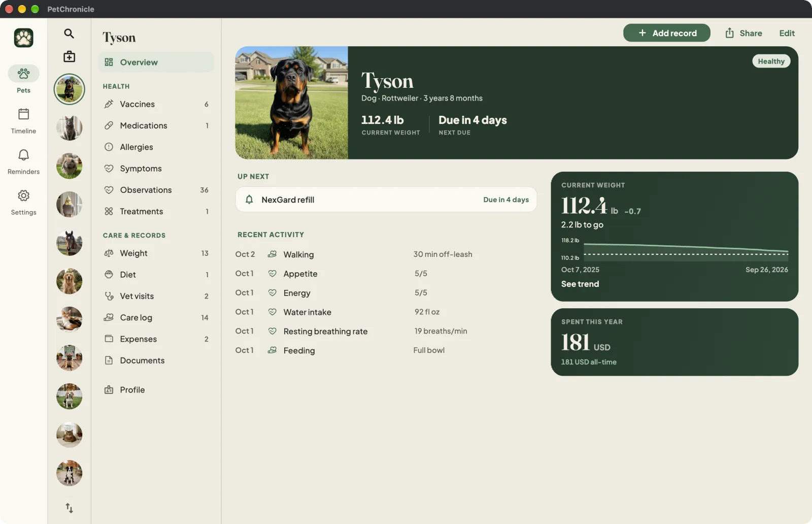Open Vet visits section
This screenshot has height=524, width=812.
pyautogui.click(x=156, y=296)
